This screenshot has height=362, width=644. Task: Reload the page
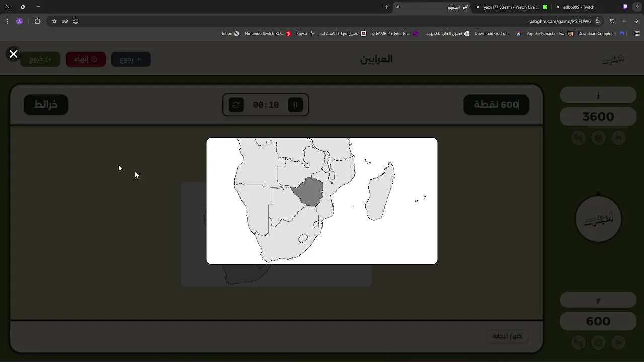pos(612,21)
